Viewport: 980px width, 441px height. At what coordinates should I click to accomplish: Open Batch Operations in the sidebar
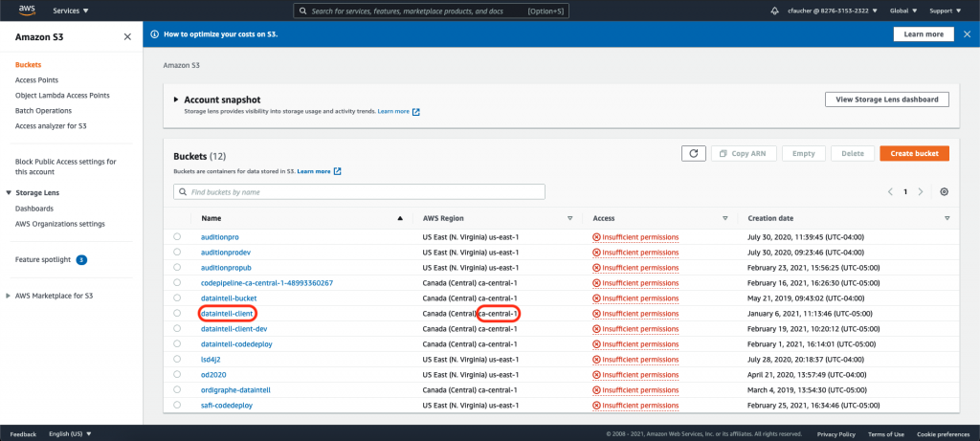pos(43,111)
